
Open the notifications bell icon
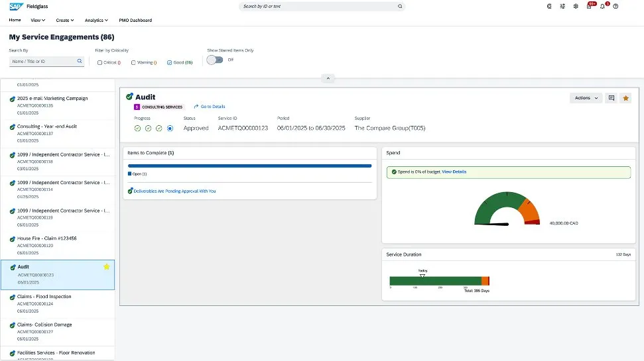(x=602, y=7)
